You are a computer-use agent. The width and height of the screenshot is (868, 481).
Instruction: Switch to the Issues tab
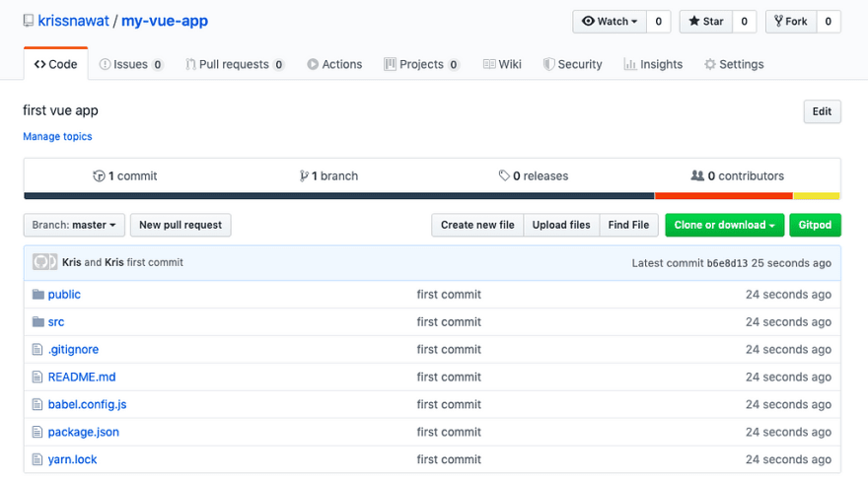point(131,64)
